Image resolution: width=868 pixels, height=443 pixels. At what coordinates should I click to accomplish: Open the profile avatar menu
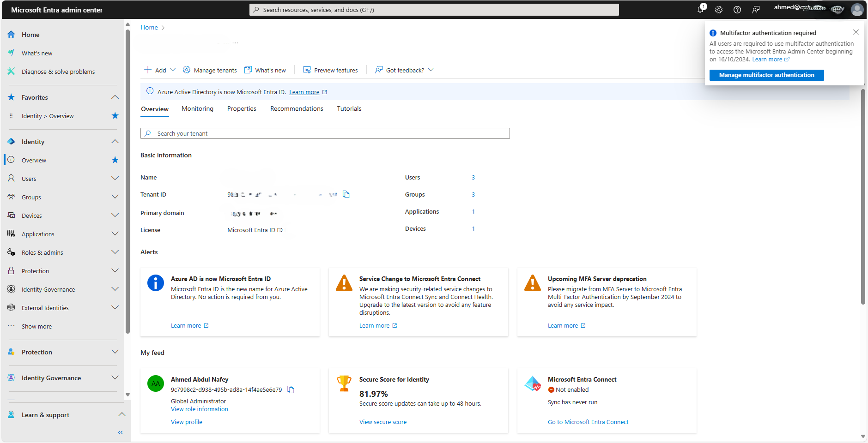[857, 9]
